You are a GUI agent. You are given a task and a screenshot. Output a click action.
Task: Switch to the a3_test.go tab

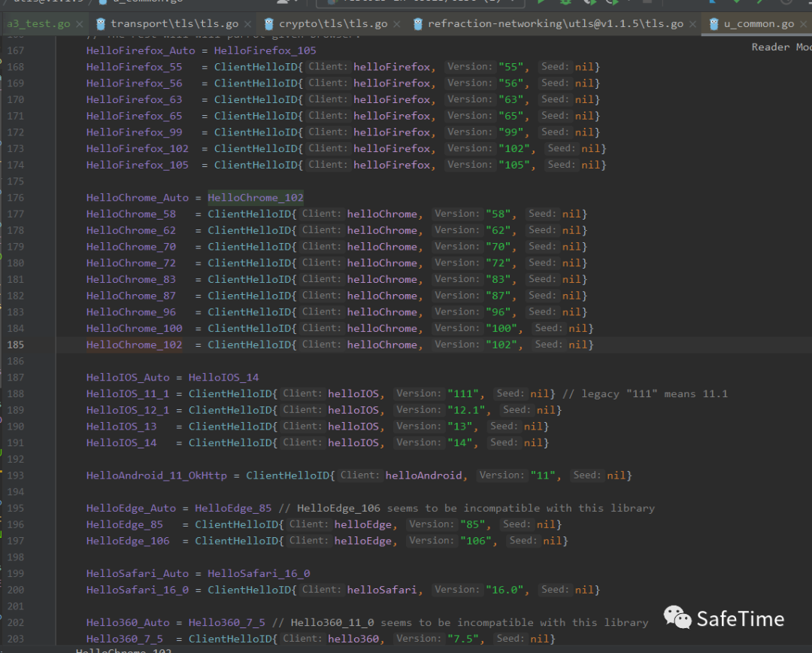click(38, 23)
